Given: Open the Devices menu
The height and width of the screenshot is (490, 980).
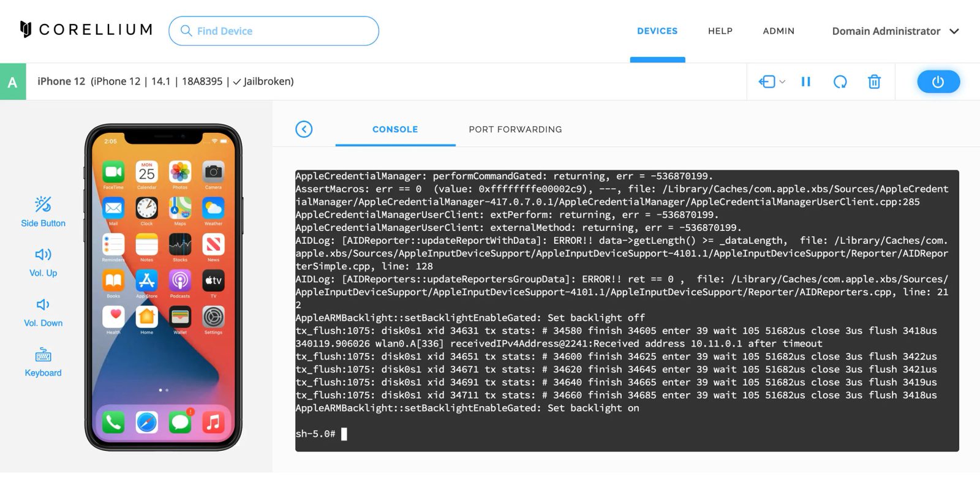Looking at the screenshot, I should [657, 31].
